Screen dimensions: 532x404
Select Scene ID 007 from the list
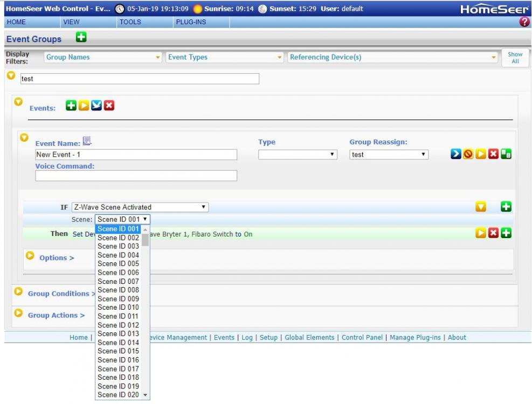[x=118, y=281]
